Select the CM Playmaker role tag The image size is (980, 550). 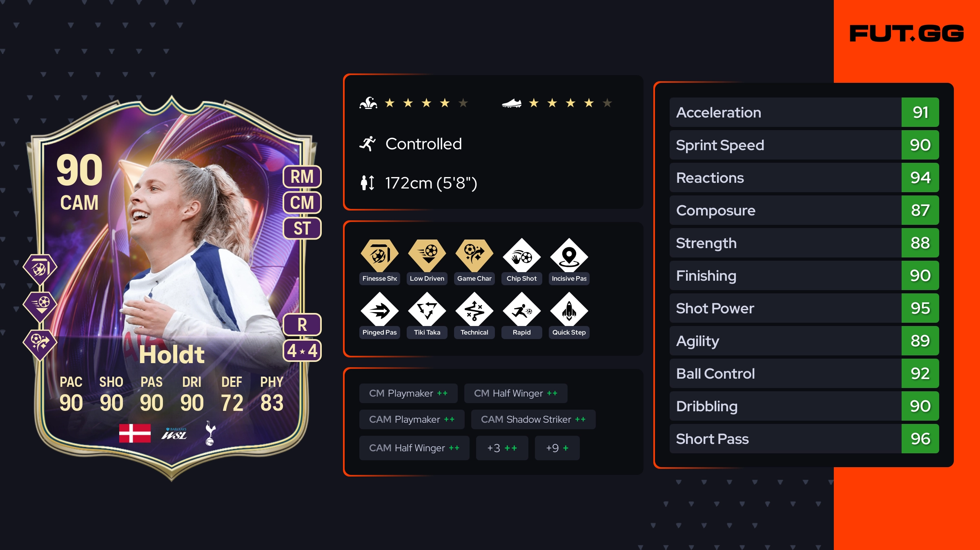[408, 393]
